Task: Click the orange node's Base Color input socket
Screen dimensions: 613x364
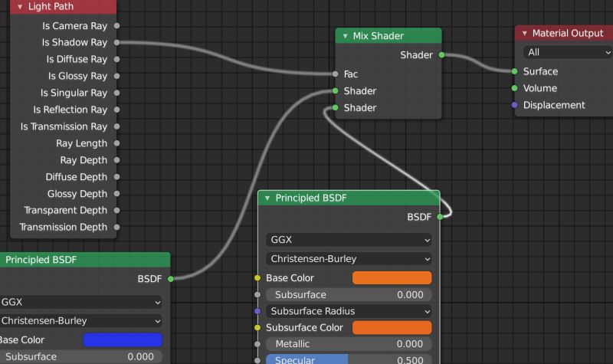Action: coord(257,278)
